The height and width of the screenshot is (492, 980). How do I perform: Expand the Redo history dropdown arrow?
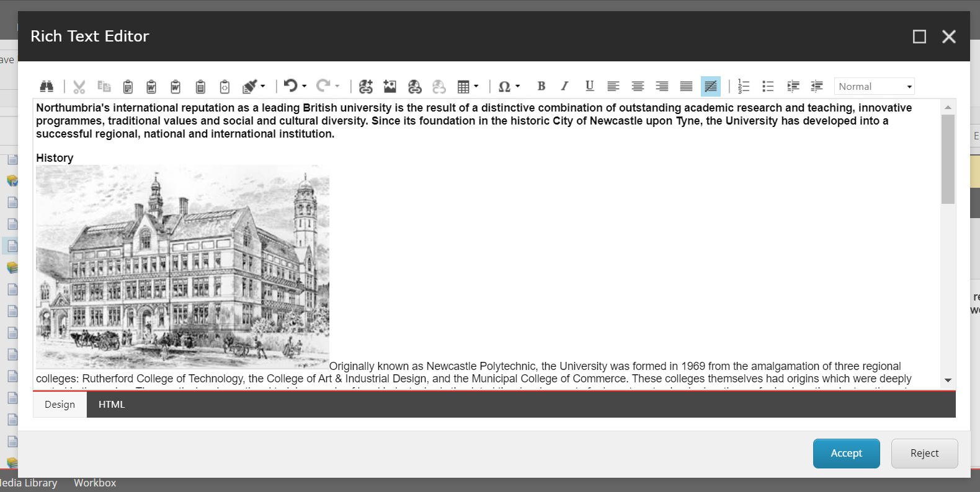337,86
